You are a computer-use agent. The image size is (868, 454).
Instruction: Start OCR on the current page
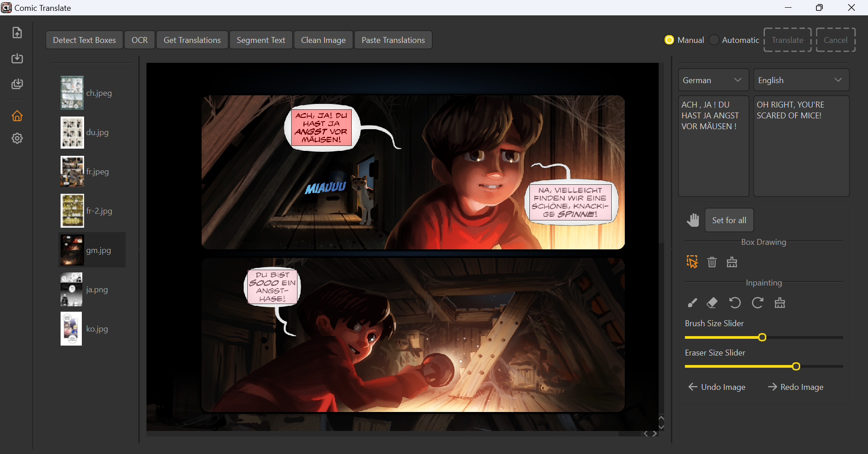click(x=140, y=40)
